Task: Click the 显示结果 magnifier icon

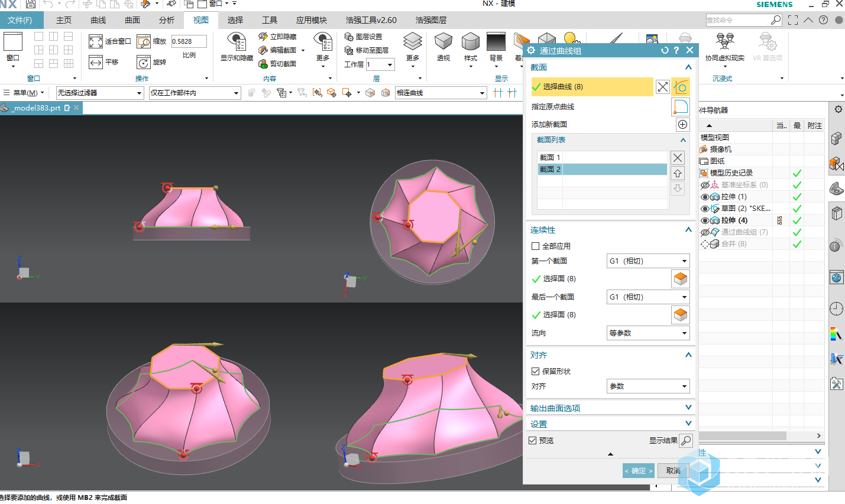Action: coord(685,441)
